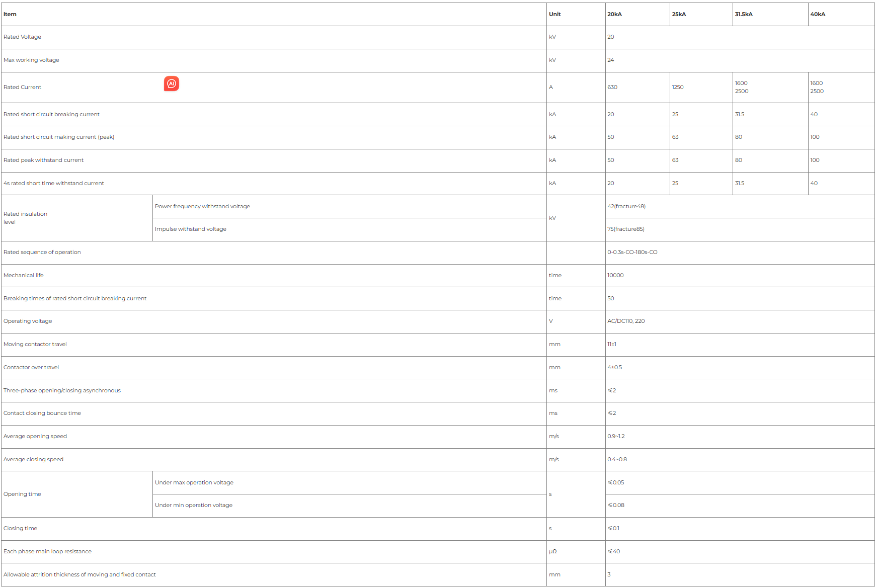This screenshot has height=588, width=877.
Task: Click the "42(fracture48)" value cell
Action: pyautogui.click(x=626, y=207)
